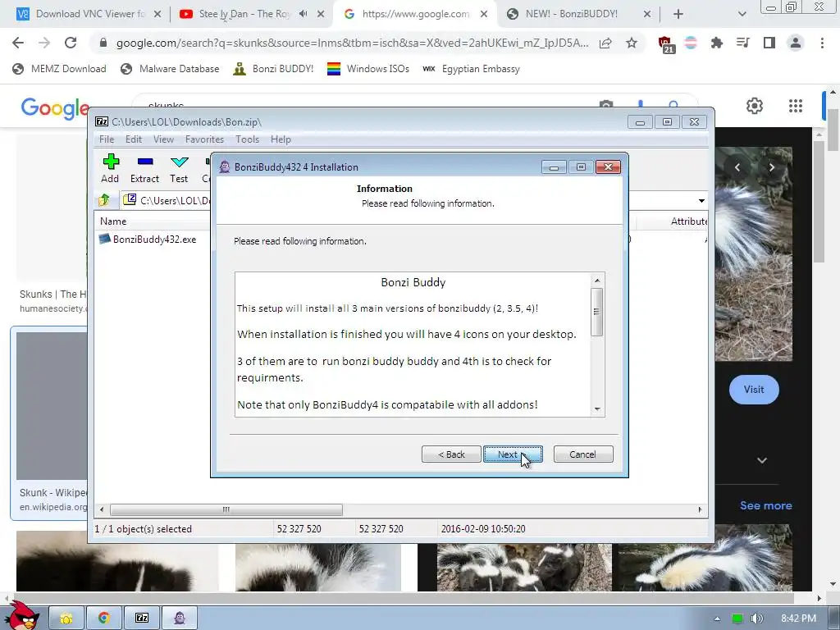Click the Add icon in 7-Zip

[111, 168]
